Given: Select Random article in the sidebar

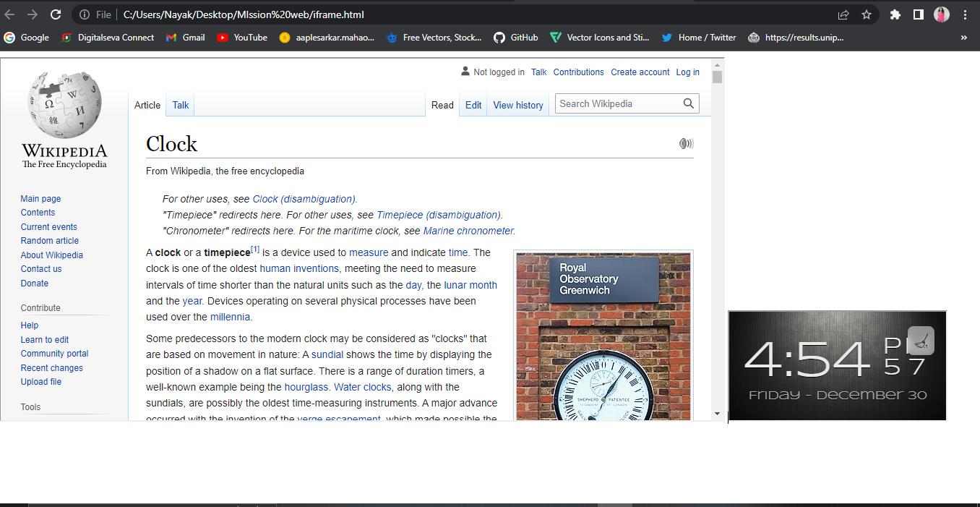Looking at the screenshot, I should tap(49, 240).
